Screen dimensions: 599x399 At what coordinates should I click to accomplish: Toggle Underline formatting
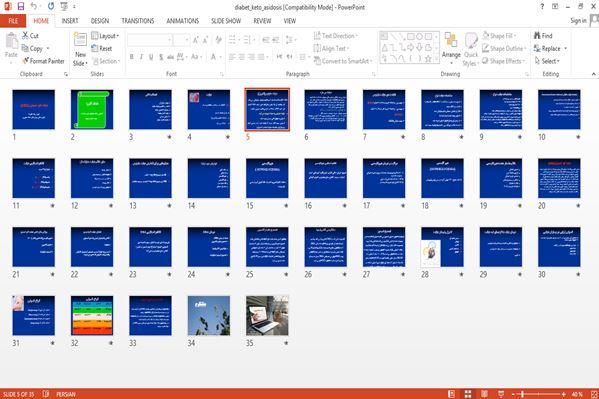(x=151, y=57)
